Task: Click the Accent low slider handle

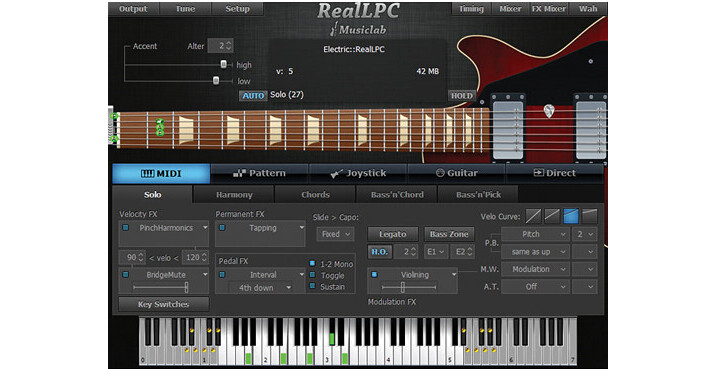Action: coord(216,81)
